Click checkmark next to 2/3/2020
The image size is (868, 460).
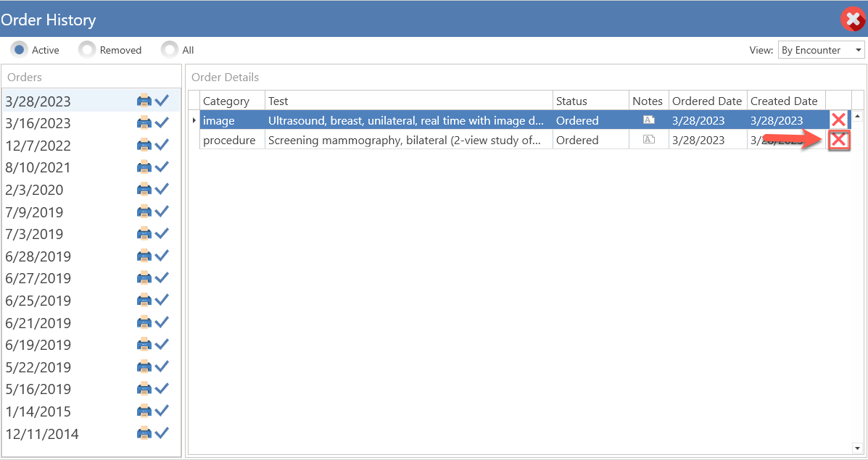click(162, 189)
